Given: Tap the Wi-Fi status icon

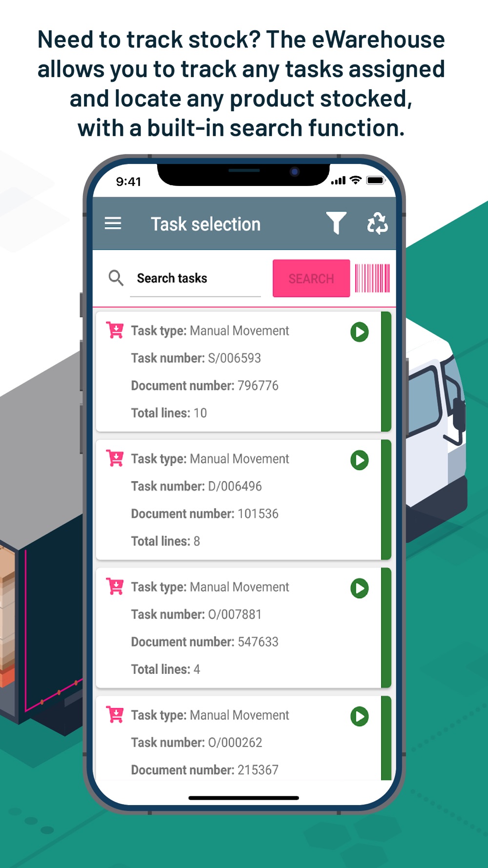Looking at the screenshot, I should click(356, 180).
